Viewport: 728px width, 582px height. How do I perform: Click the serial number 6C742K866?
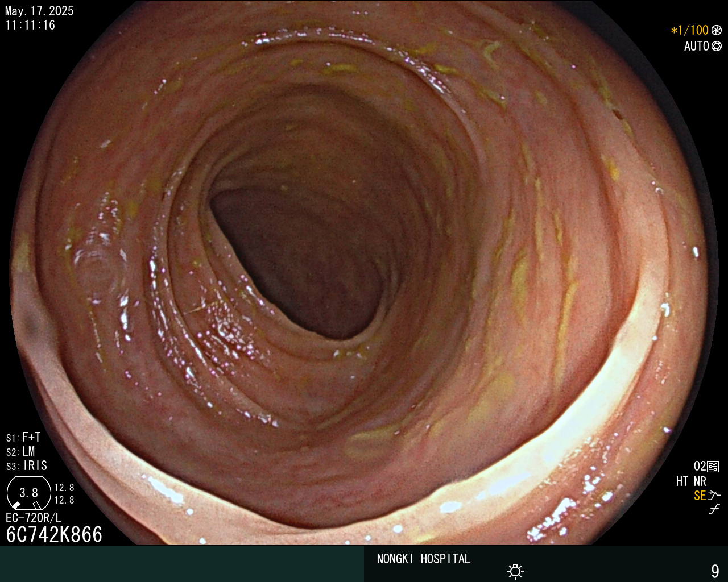(54, 534)
